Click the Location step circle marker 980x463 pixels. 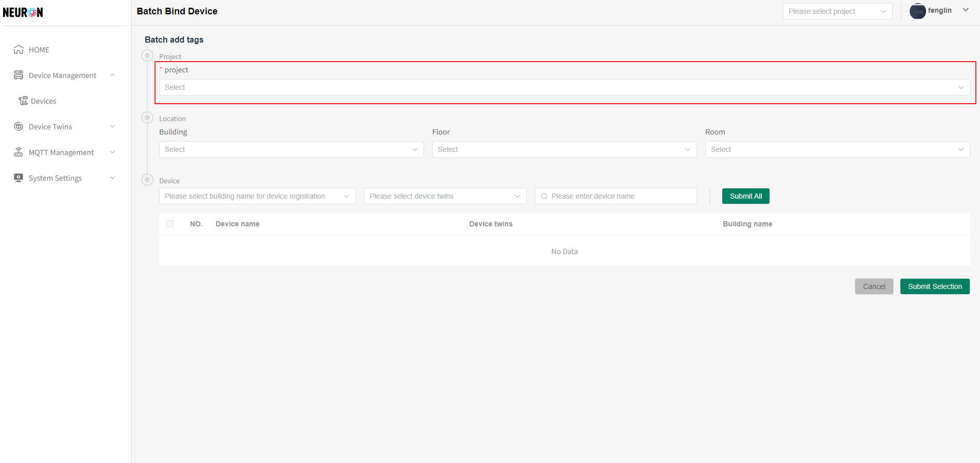[147, 118]
